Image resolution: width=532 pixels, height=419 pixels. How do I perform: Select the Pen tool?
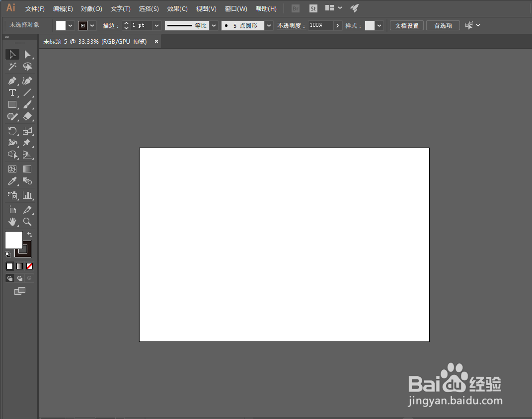coord(12,81)
